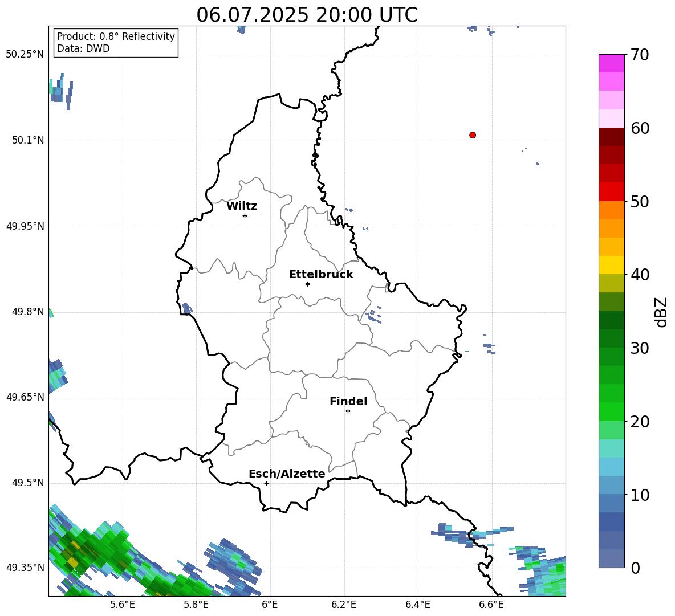Screen dimensions: 675x616
Task: Click the 49.5°N latitude label
Action: (28, 483)
